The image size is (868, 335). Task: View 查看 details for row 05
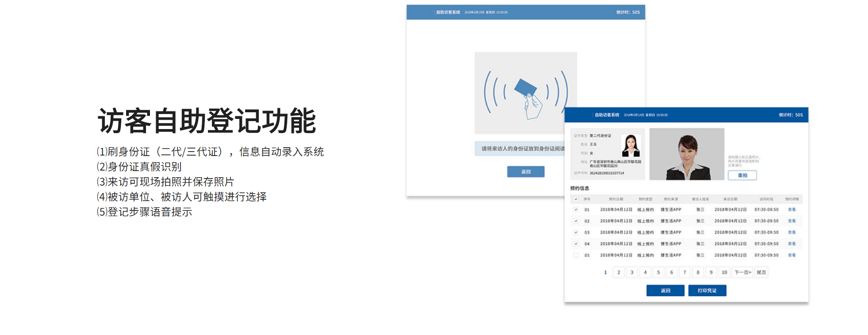click(791, 255)
